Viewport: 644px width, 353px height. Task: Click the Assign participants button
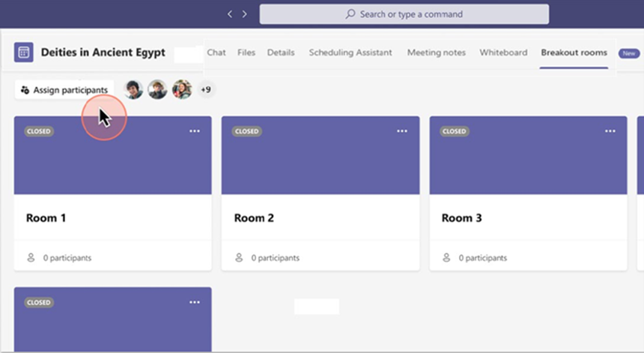coord(64,90)
